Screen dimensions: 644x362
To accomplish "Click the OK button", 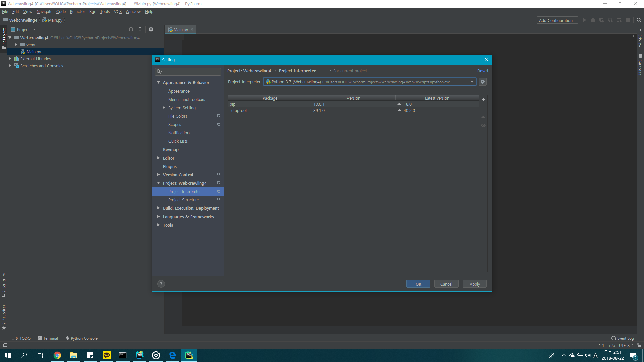I will [x=418, y=284].
